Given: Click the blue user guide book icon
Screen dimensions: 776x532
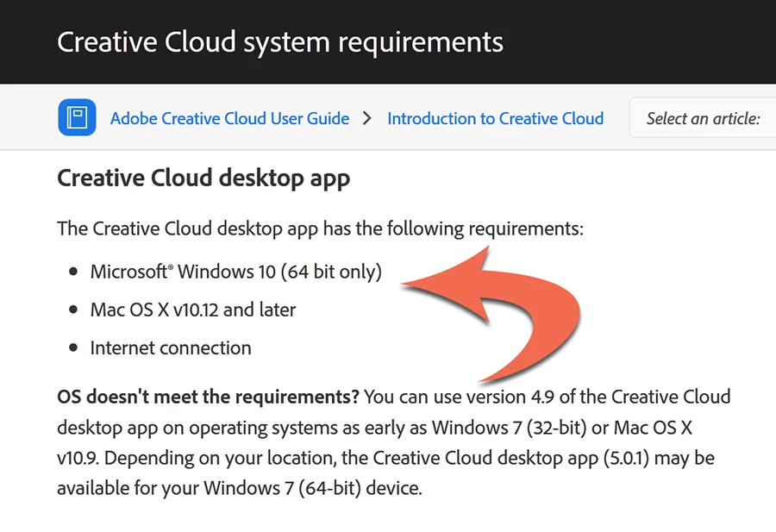Looking at the screenshot, I should (x=77, y=117).
